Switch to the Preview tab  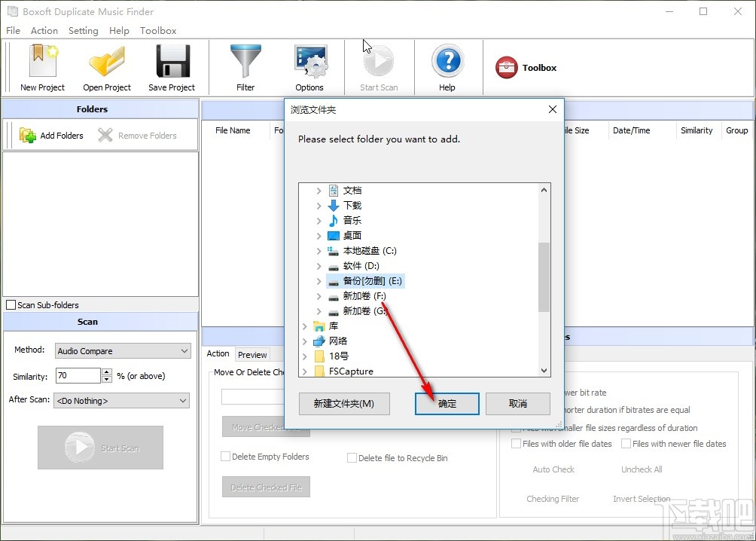(252, 355)
